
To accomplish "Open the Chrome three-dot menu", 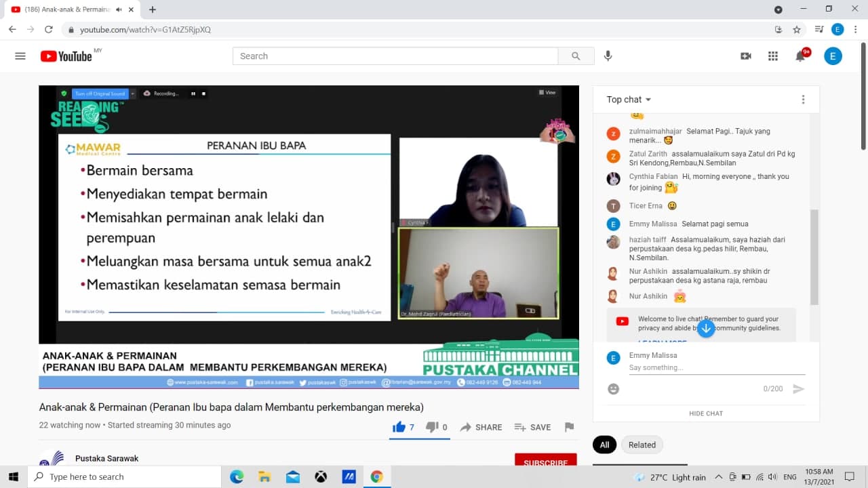I will click(x=856, y=30).
